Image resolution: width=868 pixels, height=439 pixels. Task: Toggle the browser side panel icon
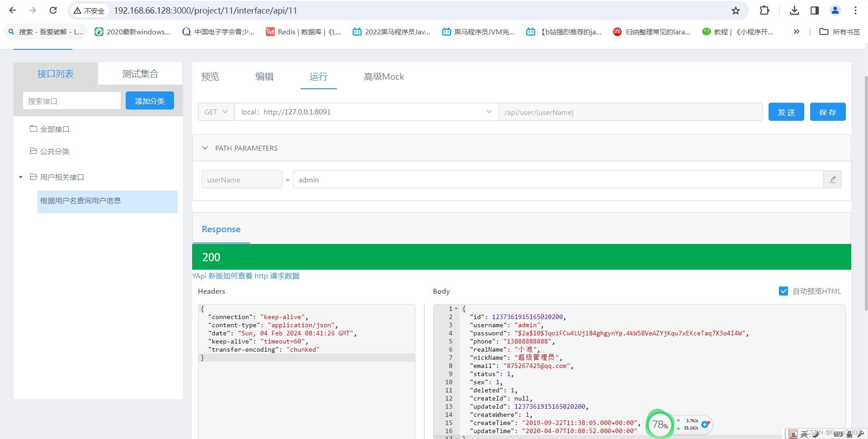click(814, 10)
